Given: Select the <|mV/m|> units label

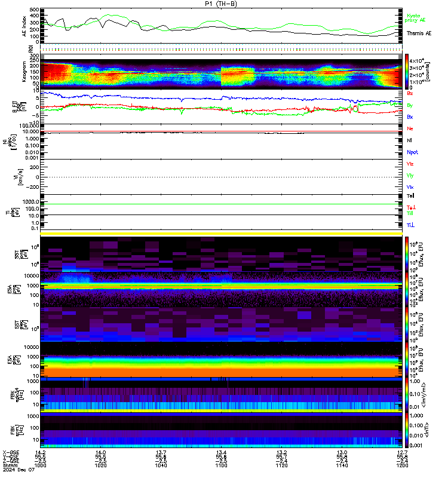Looking at the screenshot, I should coord(424,395).
